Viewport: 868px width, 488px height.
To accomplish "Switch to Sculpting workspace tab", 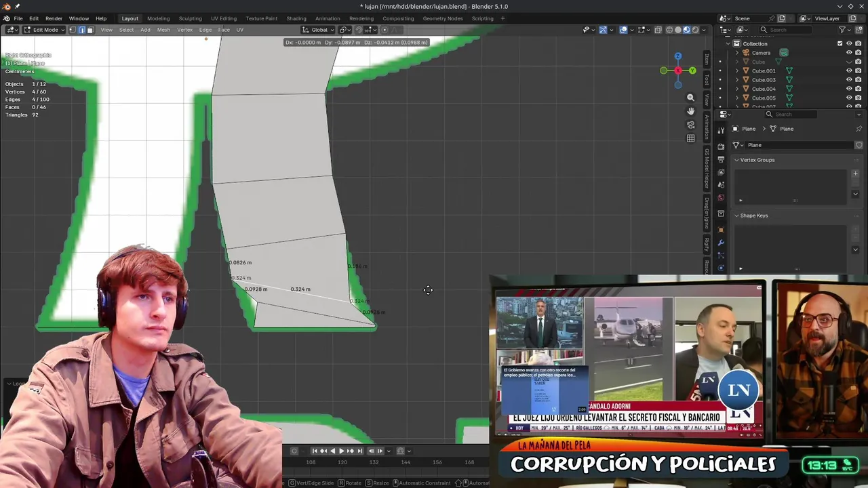I will coord(190,18).
